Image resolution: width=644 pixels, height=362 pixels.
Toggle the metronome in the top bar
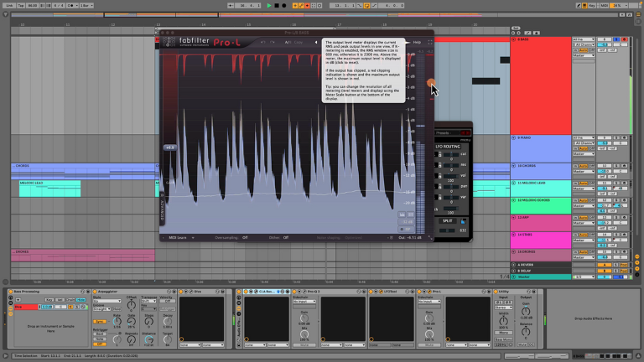[70, 6]
